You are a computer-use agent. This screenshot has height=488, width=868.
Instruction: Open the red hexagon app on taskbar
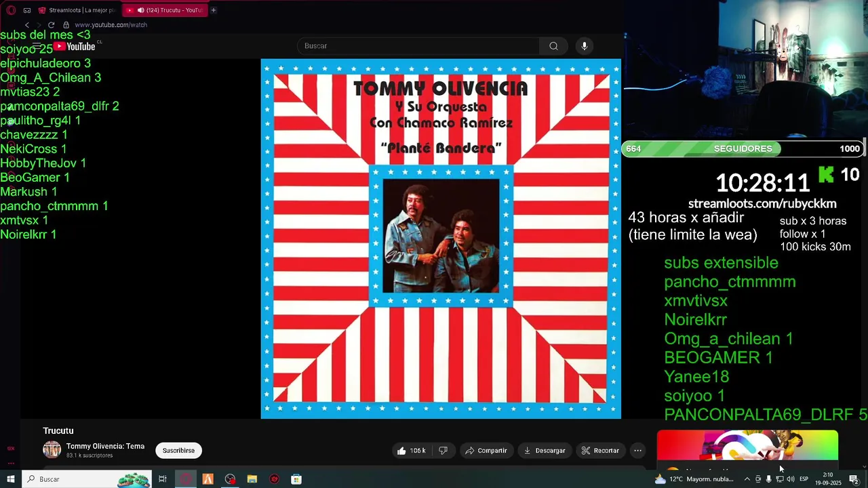(x=274, y=479)
